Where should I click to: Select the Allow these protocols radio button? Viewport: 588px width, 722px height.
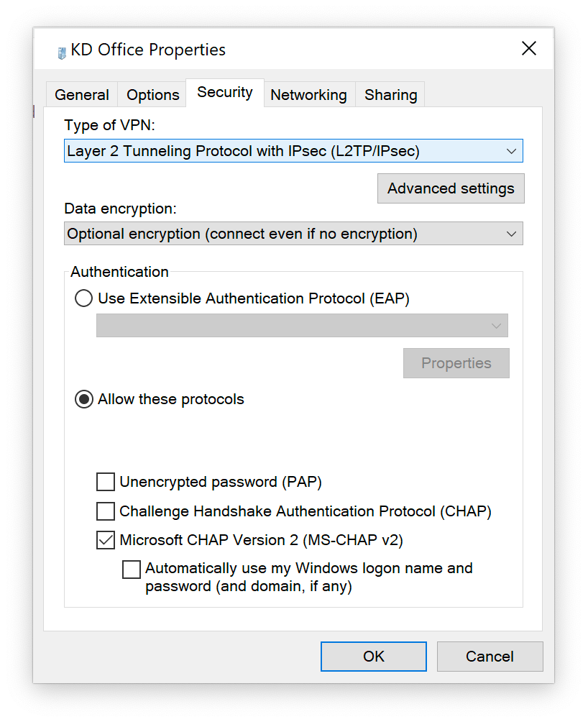(x=84, y=400)
